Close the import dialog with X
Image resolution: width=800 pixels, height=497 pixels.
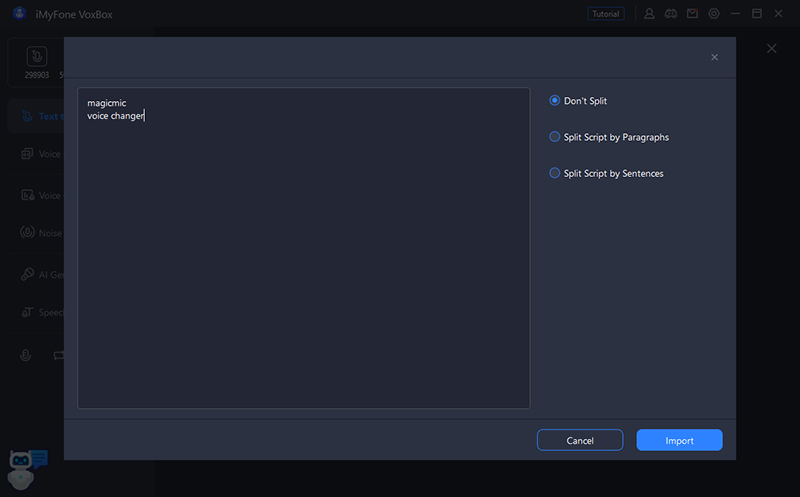[714, 57]
